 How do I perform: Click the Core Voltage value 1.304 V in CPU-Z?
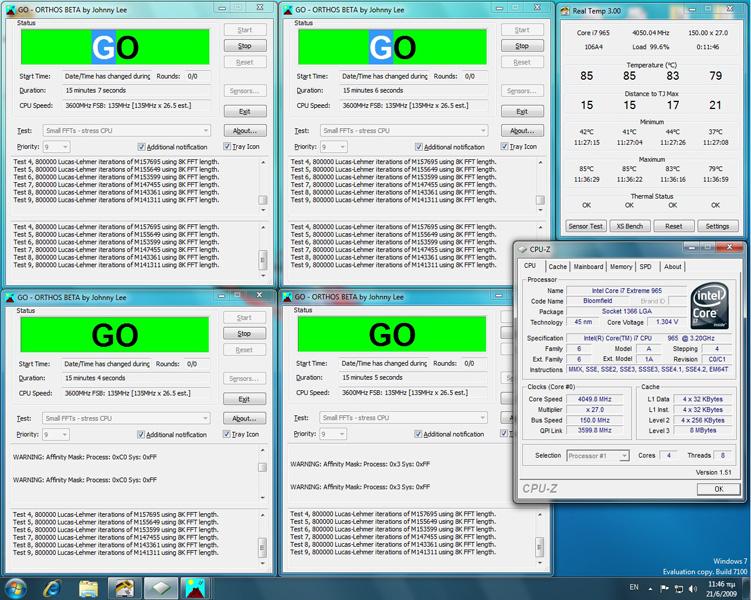pos(667,322)
